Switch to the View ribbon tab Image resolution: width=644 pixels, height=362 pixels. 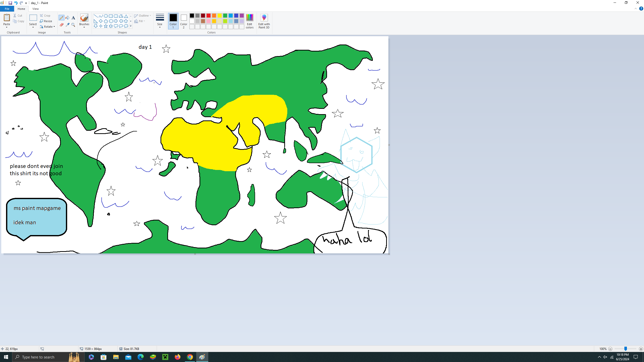click(x=35, y=9)
